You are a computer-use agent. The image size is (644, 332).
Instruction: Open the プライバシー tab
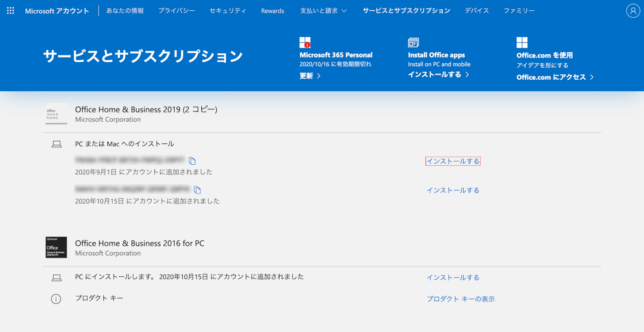(176, 11)
